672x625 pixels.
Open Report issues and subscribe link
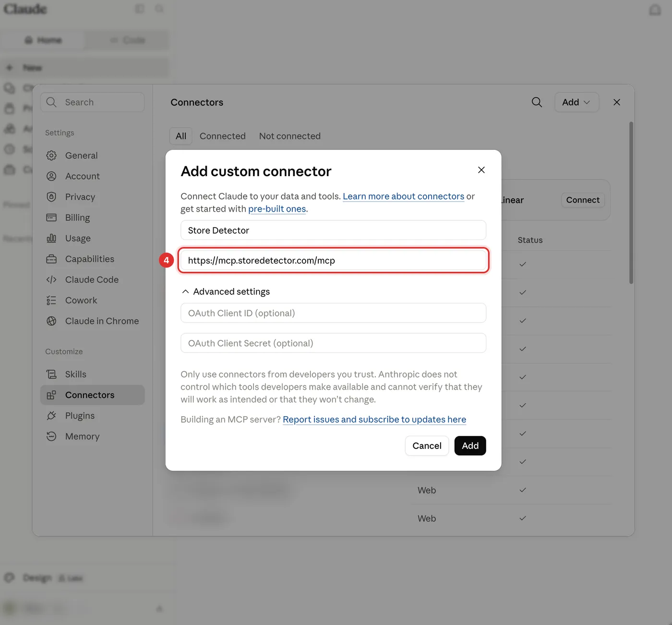[374, 420]
